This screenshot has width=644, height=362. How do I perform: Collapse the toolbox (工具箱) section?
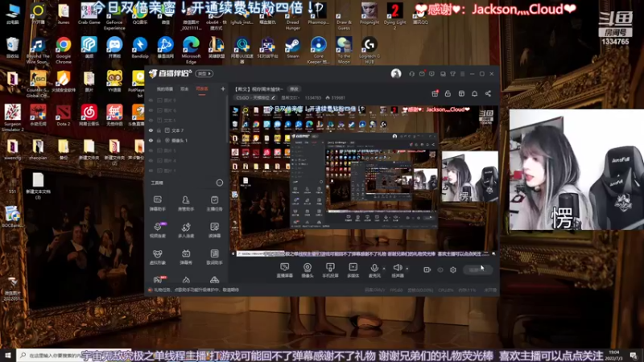pyautogui.click(x=219, y=183)
